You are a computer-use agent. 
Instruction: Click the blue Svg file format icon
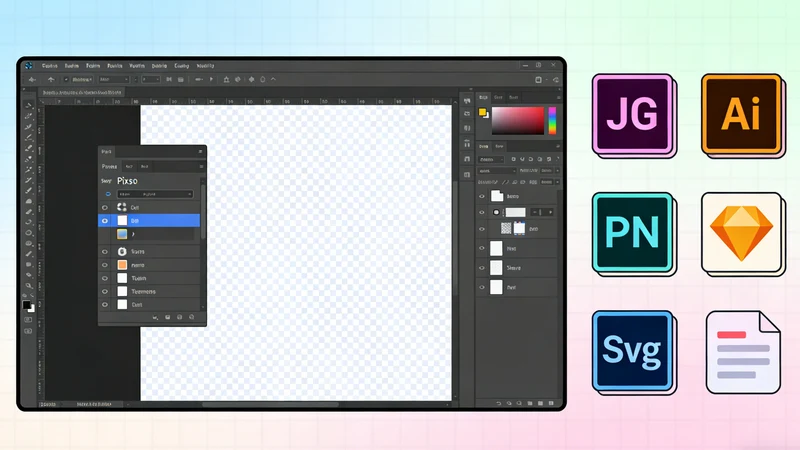pos(633,351)
